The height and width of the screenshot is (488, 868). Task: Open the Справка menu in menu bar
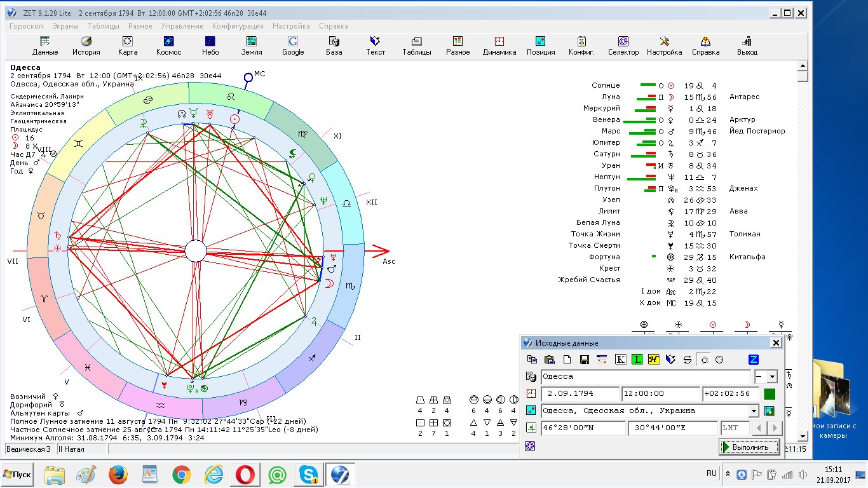333,26
